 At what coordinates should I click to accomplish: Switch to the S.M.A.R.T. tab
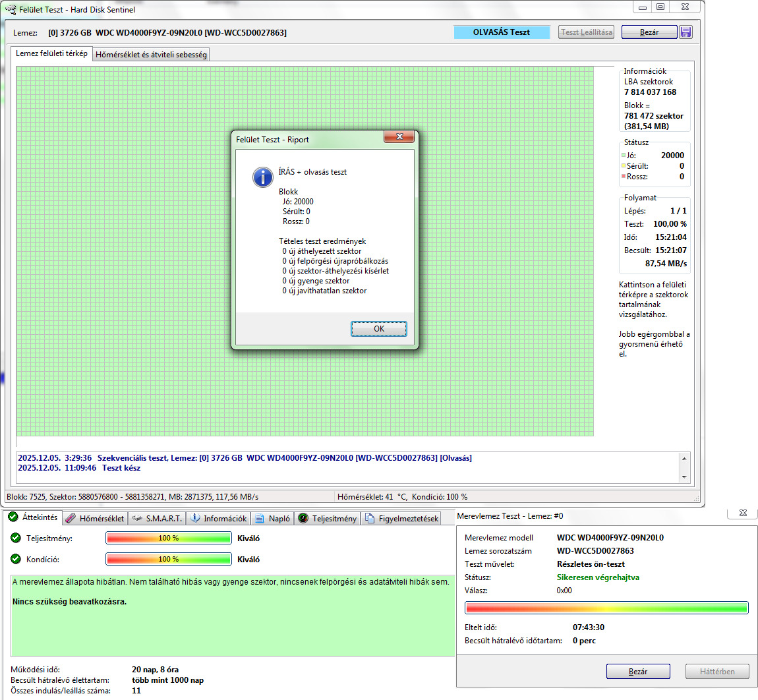157,518
